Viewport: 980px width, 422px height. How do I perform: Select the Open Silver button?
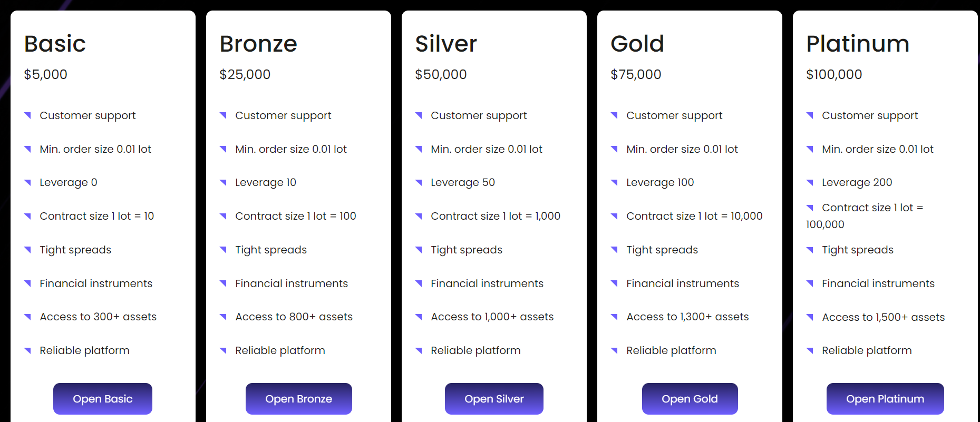494,399
